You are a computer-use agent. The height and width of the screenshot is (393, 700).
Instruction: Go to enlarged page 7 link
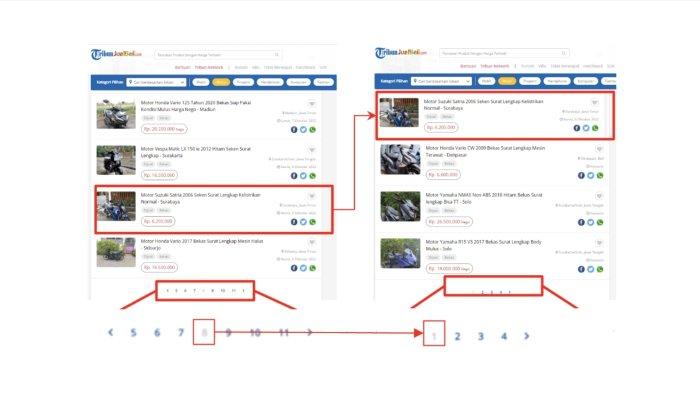181,333
